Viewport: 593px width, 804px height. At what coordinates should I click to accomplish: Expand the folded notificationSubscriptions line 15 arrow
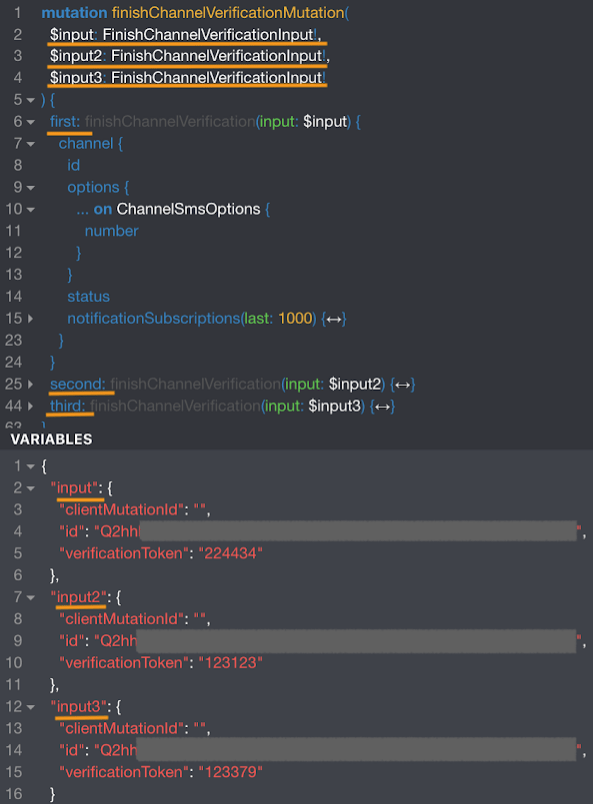pos(30,319)
